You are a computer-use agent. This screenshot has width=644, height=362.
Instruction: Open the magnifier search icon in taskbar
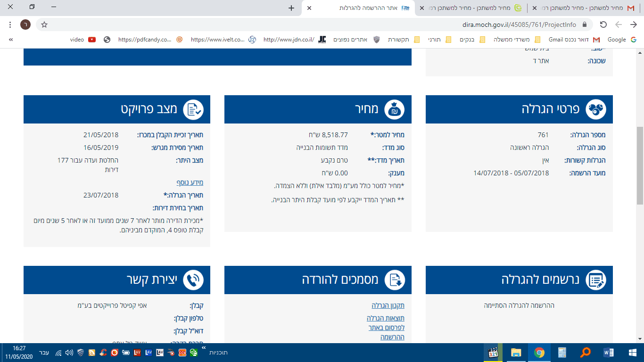click(x=585, y=353)
